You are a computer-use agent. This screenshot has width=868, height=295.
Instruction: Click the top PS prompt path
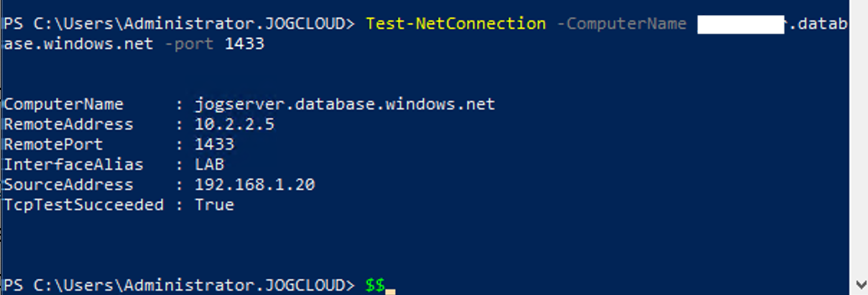(178, 24)
